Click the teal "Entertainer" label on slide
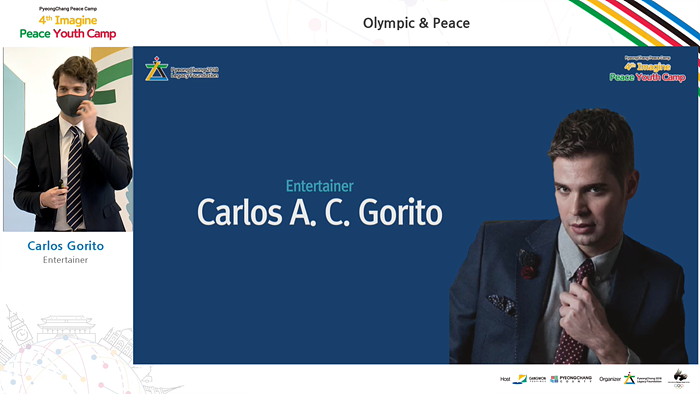700x394 pixels. pyautogui.click(x=320, y=186)
